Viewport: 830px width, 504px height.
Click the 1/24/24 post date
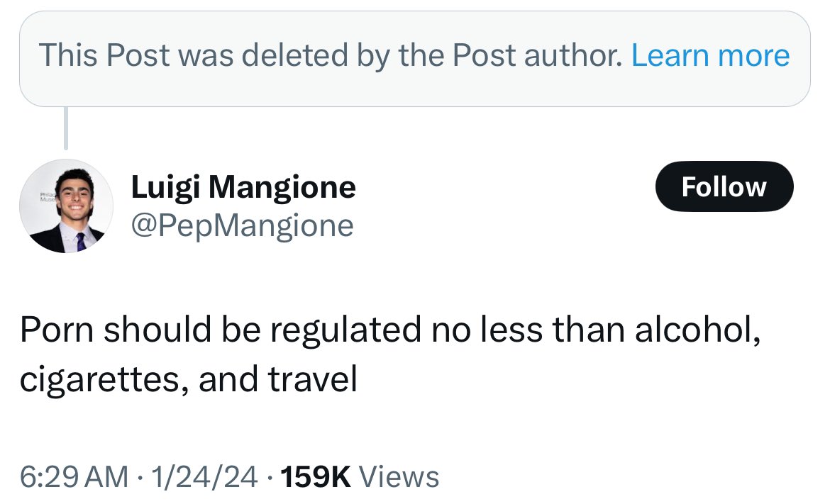click(x=204, y=476)
